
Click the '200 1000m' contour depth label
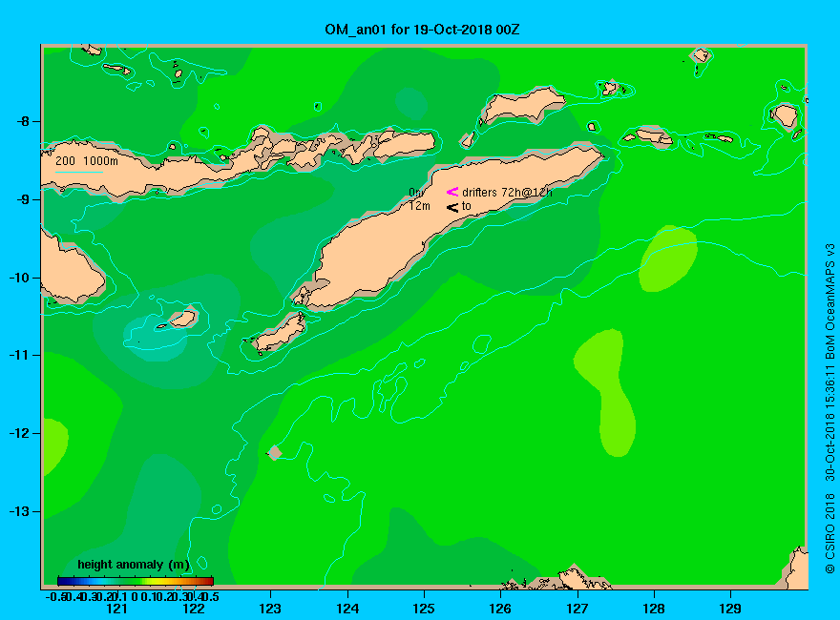[87, 160]
